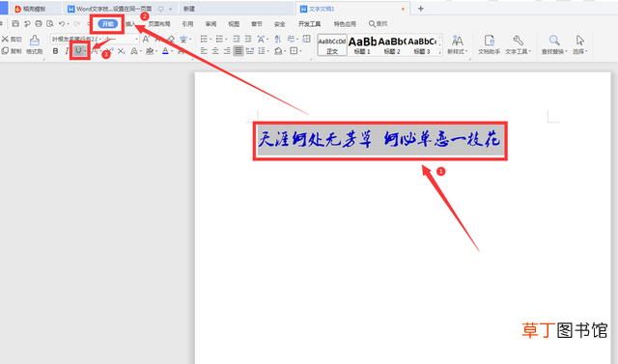
Task: Click the Copy (复制) button
Action: pyautogui.click(x=12, y=51)
